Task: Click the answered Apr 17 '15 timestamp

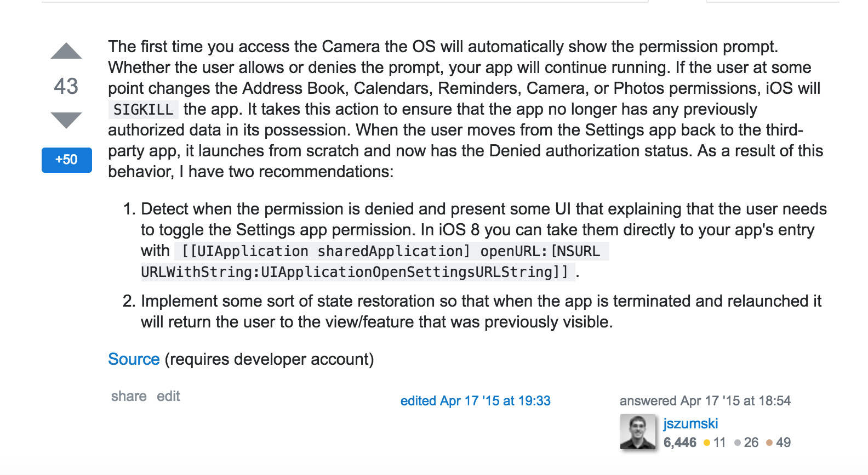Action: coord(705,401)
